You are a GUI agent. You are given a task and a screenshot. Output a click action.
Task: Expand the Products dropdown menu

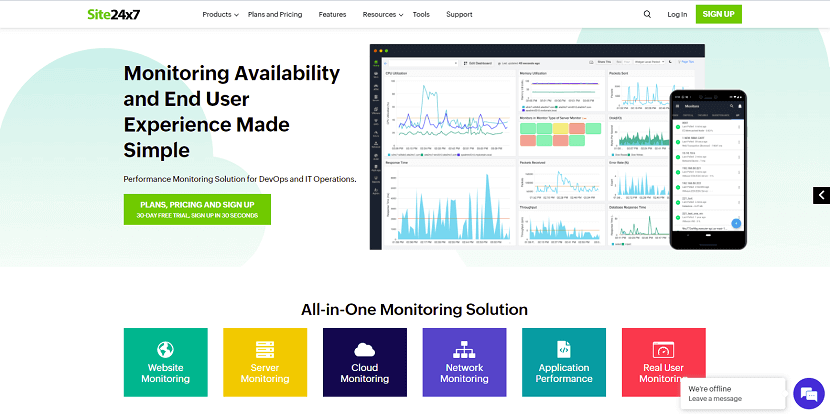(x=220, y=14)
